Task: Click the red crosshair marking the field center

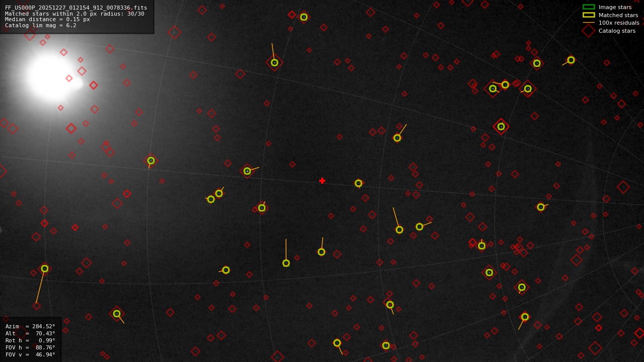Action: (x=322, y=180)
